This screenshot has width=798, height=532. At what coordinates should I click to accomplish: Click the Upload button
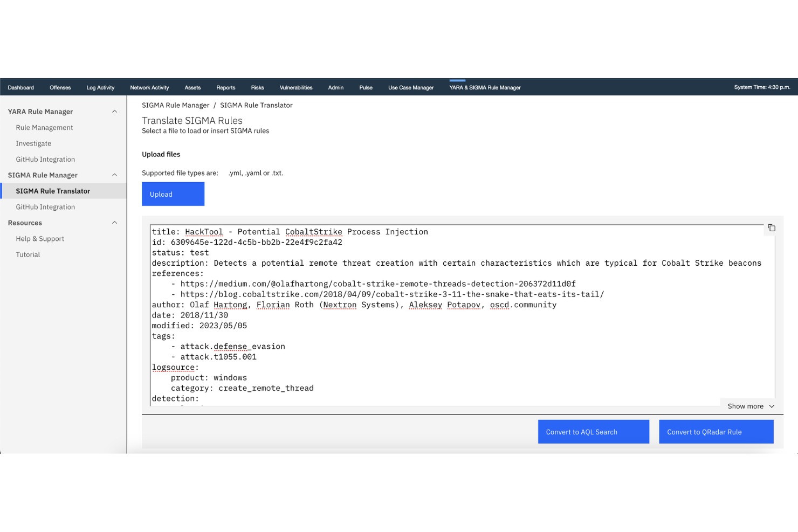pyautogui.click(x=173, y=194)
